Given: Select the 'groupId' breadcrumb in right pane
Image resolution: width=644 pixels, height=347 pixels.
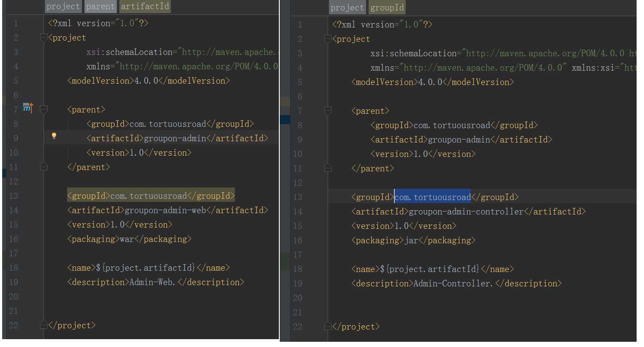Looking at the screenshot, I should tap(387, 7).
